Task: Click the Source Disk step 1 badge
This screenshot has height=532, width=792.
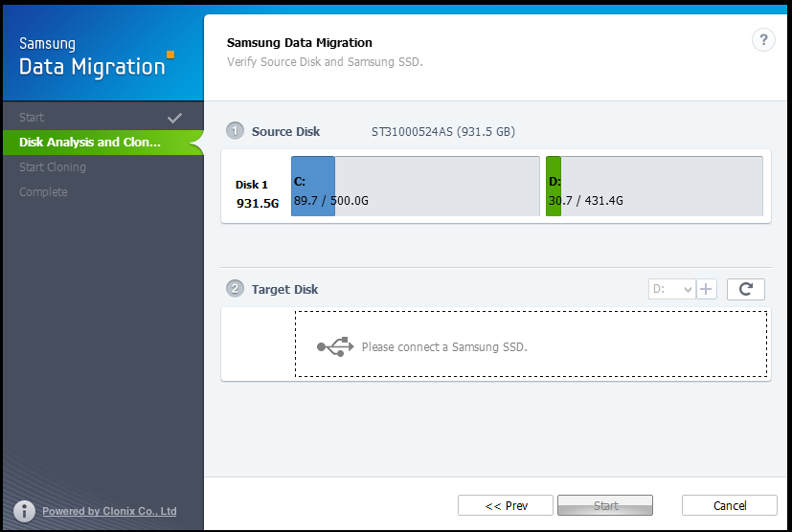Action: (x=235, y=131)
